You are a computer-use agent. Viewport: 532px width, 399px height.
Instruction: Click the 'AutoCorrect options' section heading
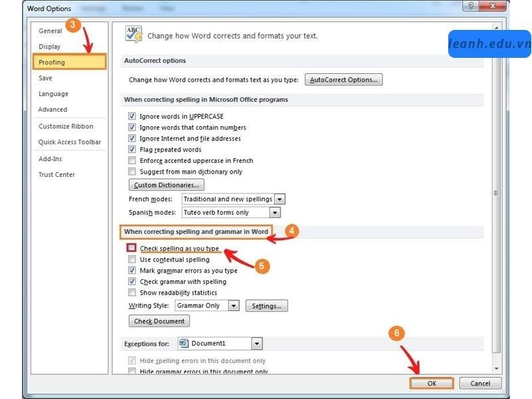155,61
